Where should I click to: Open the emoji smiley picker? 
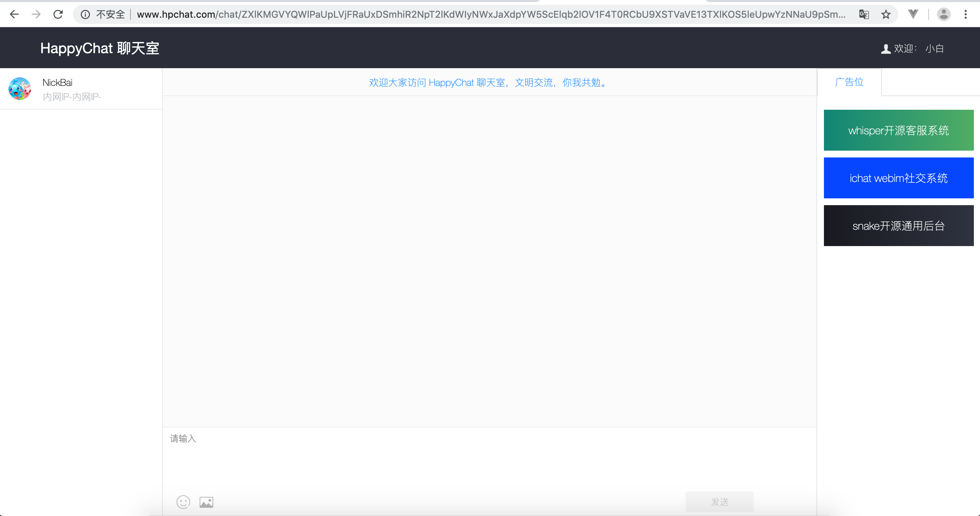[183, 502]
